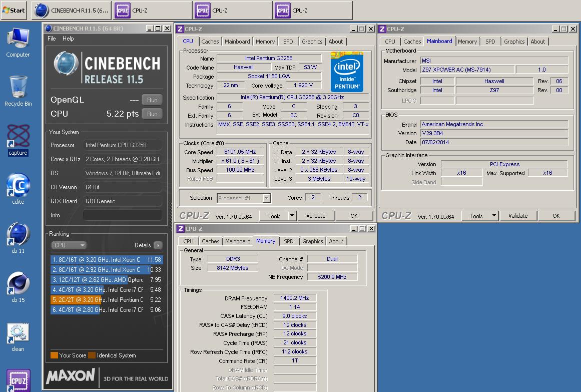This screenshot has height=392, width=581.
Task: Click the Z icon in the Mainboard window title bar
Action: coord(382,29)
